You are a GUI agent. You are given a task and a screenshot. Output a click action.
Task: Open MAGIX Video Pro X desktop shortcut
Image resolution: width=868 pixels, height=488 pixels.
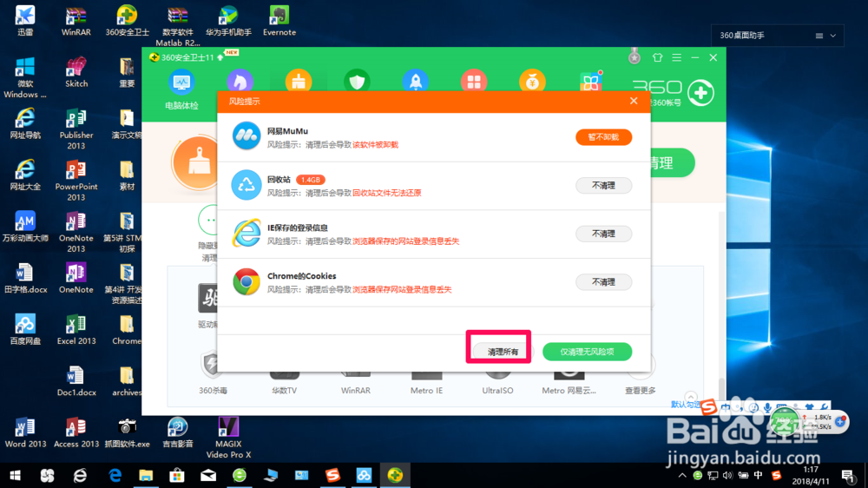(228, 438)
